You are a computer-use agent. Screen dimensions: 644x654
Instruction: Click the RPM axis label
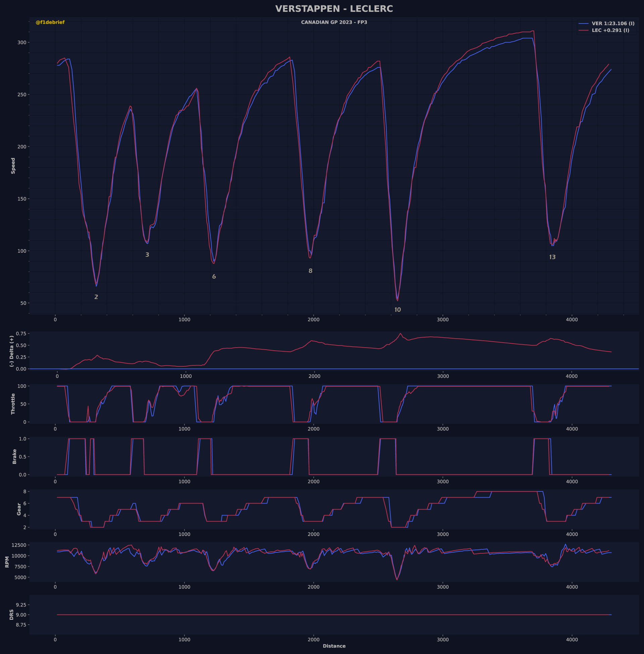(x=7, y=562)
